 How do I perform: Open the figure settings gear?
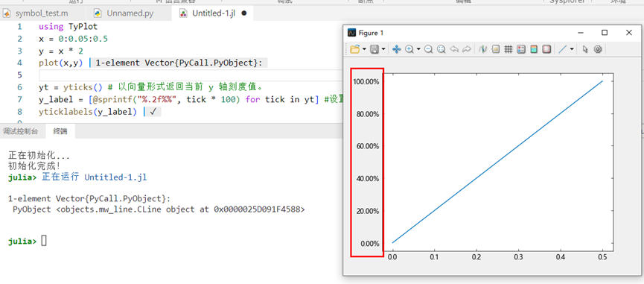pos(598,49)
